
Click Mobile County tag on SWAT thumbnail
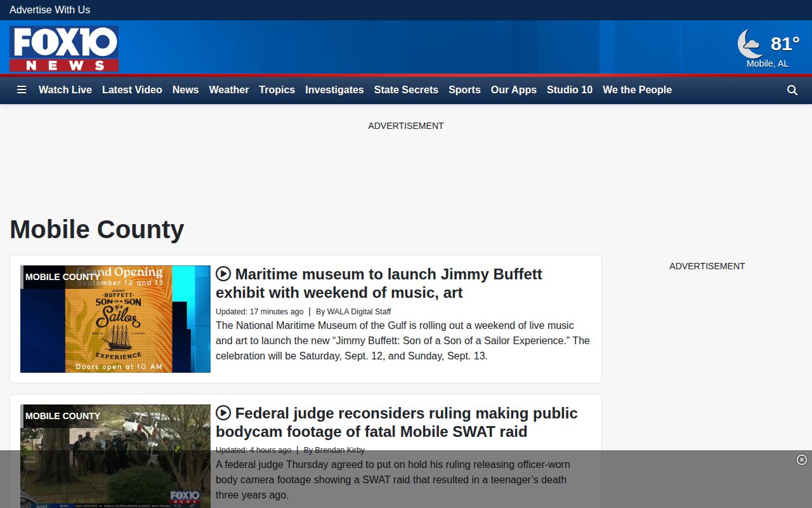click(63, 416)
